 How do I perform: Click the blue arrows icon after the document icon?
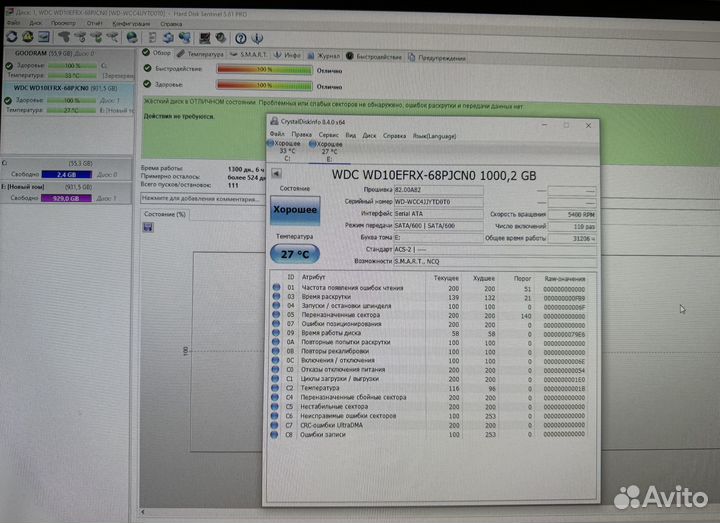[168, 38]
